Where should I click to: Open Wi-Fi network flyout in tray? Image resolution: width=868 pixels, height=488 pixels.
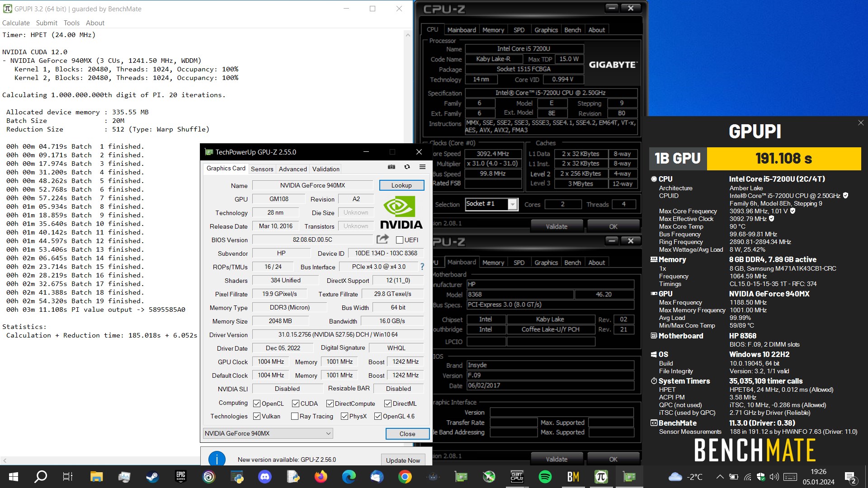coord(748,477)
